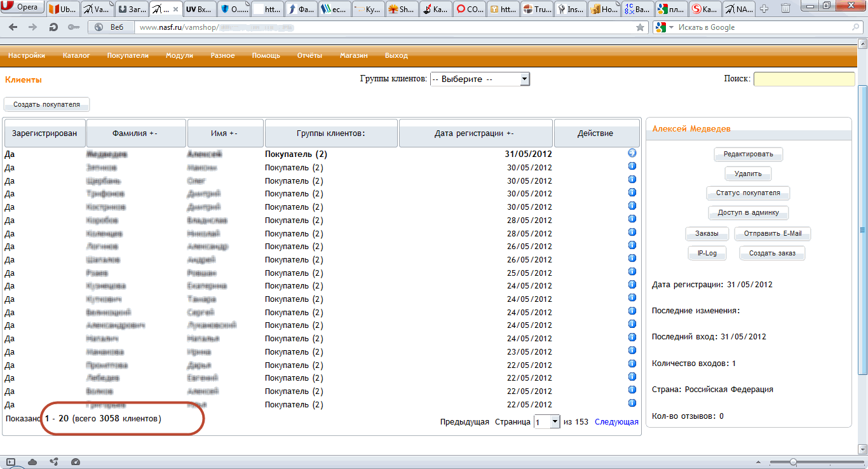868x469 pixels.
Task: Click the magnifier icon in Google search box
Action: pos(855,27)
